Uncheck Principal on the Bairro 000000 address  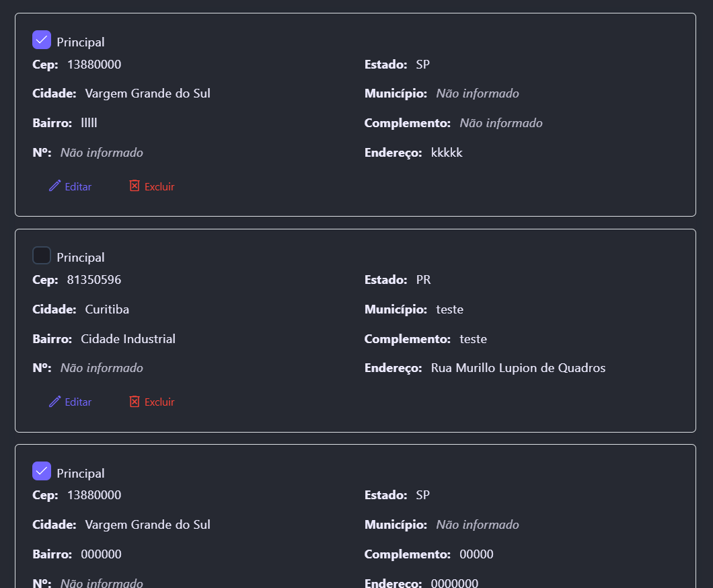coord(42,472)
